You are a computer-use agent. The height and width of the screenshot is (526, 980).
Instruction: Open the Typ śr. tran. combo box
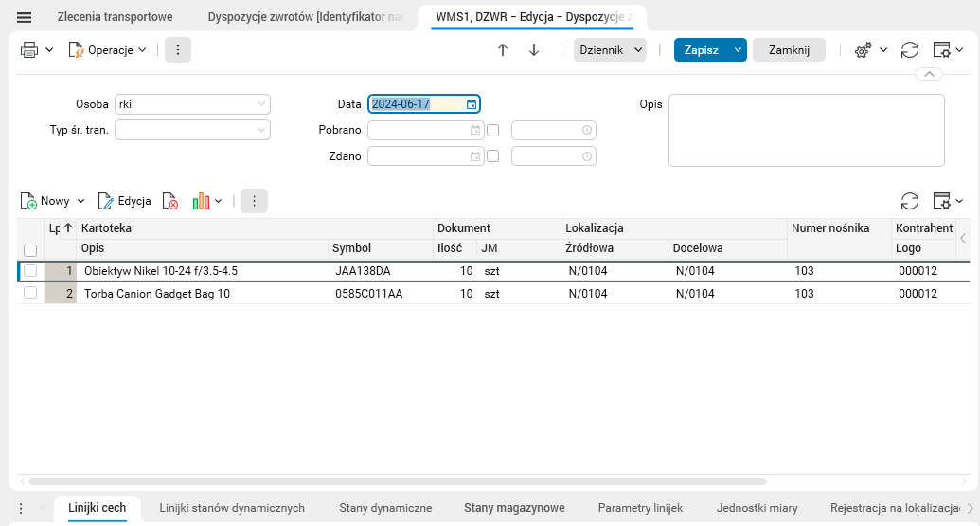click(192, 130)
